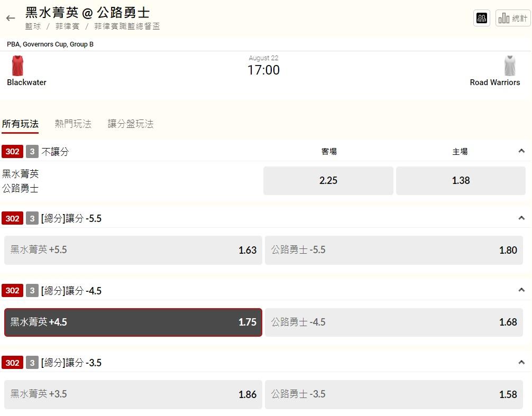Collapse the 不讓分 market section
This screenshot has width=532, height=416.
coord(521,151)
